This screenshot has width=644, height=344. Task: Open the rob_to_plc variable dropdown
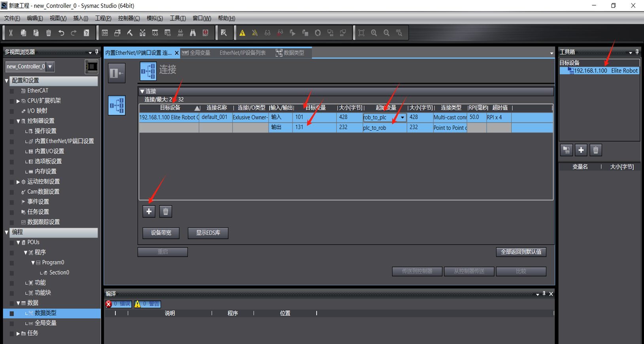(402, 117)
